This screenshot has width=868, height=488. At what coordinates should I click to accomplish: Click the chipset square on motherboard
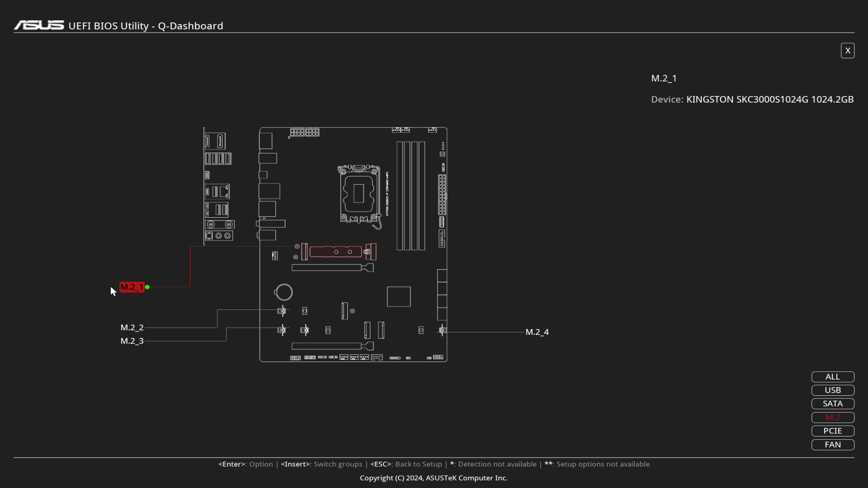point(399,297)
